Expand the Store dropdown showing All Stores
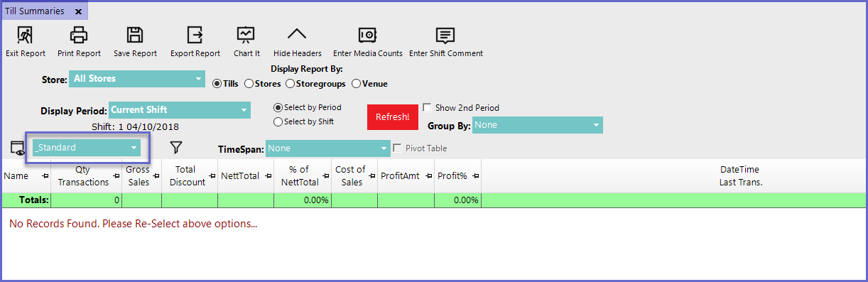The width and height of the screenshot is (868, 282). point(137,79)
